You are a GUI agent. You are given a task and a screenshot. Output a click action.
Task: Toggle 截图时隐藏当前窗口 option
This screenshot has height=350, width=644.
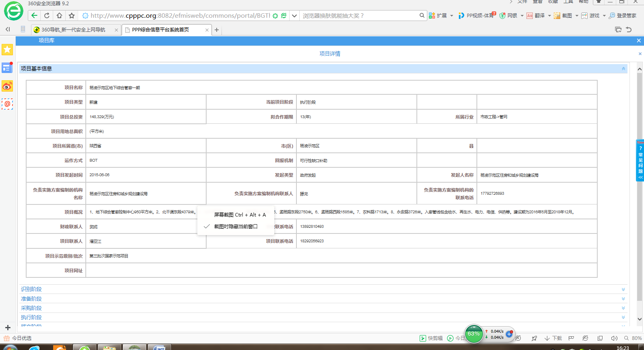coord(236,227)
